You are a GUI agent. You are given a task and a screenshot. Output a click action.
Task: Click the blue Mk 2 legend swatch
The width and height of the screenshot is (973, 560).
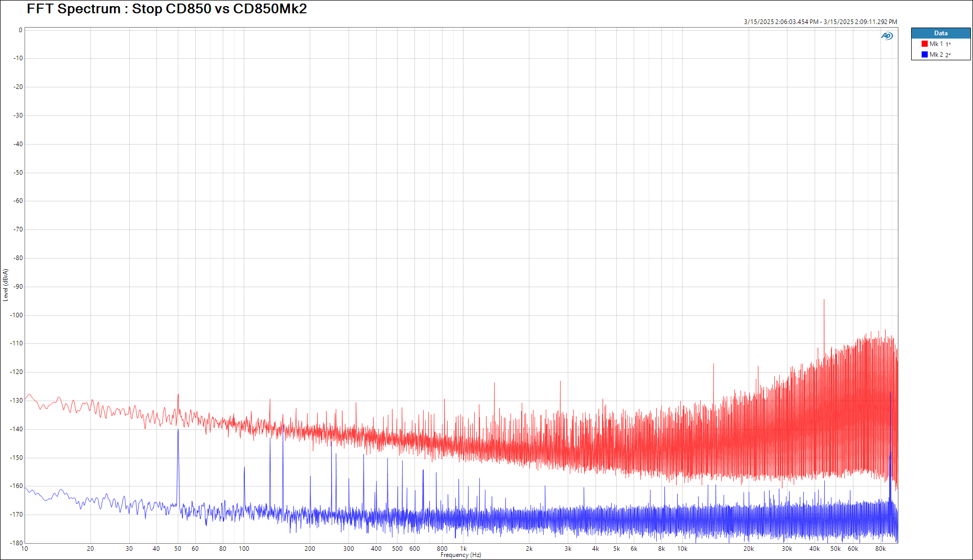coord(924,55)
